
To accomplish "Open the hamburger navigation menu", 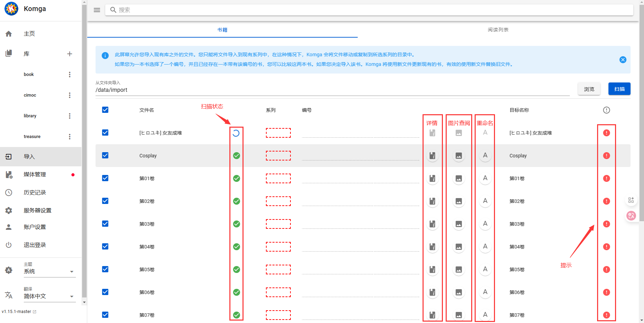I will click(97, 10).
